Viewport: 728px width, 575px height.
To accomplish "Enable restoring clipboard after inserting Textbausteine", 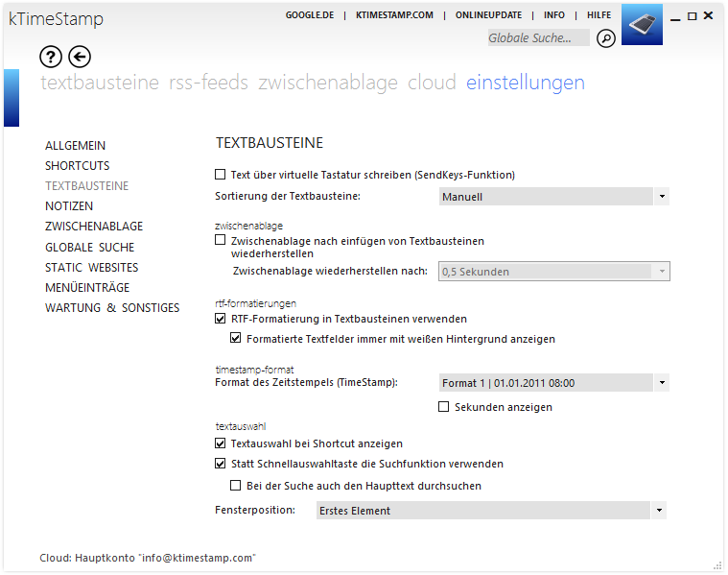I will [x=220, y=240].
